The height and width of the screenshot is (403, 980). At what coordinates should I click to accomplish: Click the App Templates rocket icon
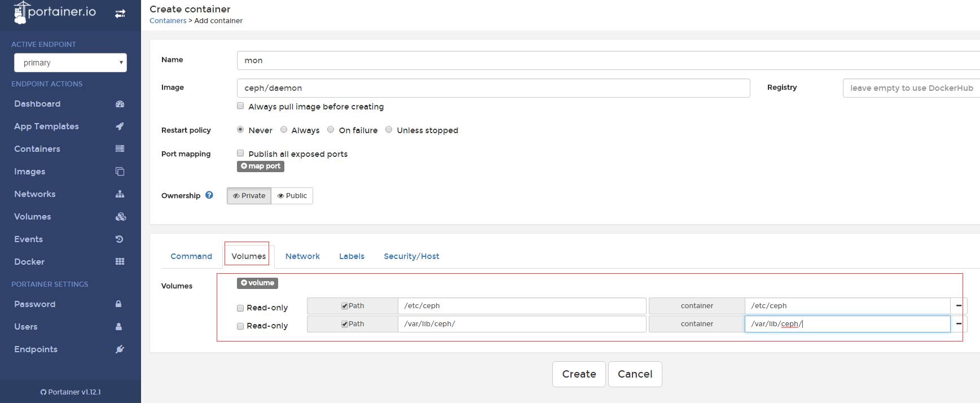120,126
